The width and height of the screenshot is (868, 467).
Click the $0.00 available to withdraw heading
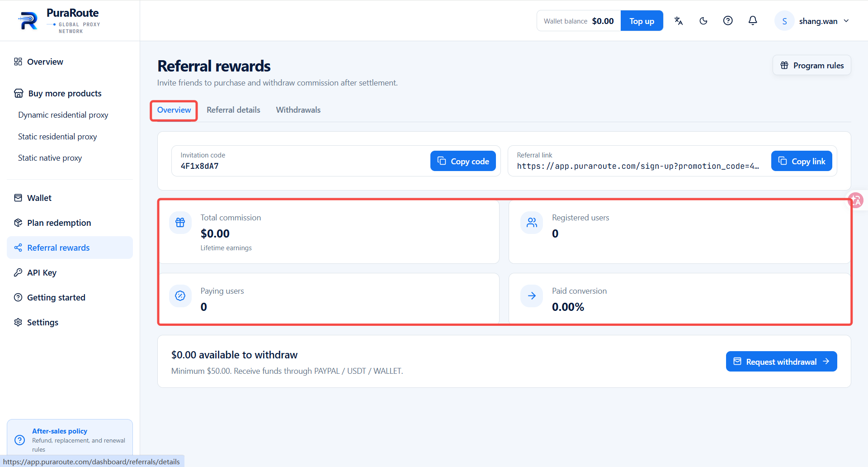(234, 355)
